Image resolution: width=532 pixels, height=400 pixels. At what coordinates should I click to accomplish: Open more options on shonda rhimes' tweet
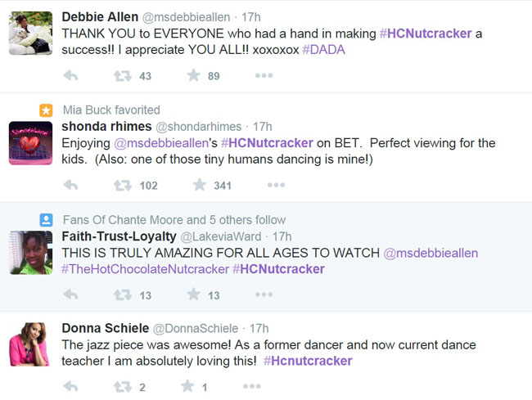coord(276,186)
